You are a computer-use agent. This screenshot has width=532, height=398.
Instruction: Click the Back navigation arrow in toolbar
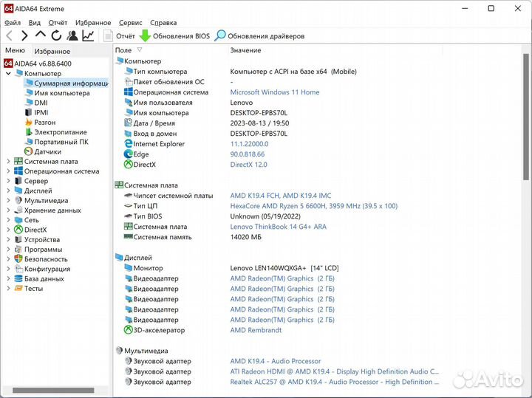click(9, 35)
